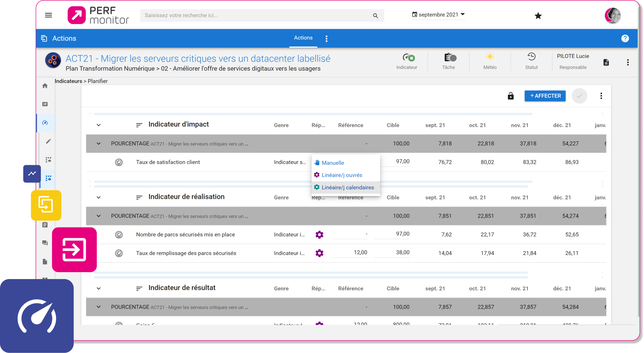
Task: Switch to the Actions tab
Action: (303, 38)
